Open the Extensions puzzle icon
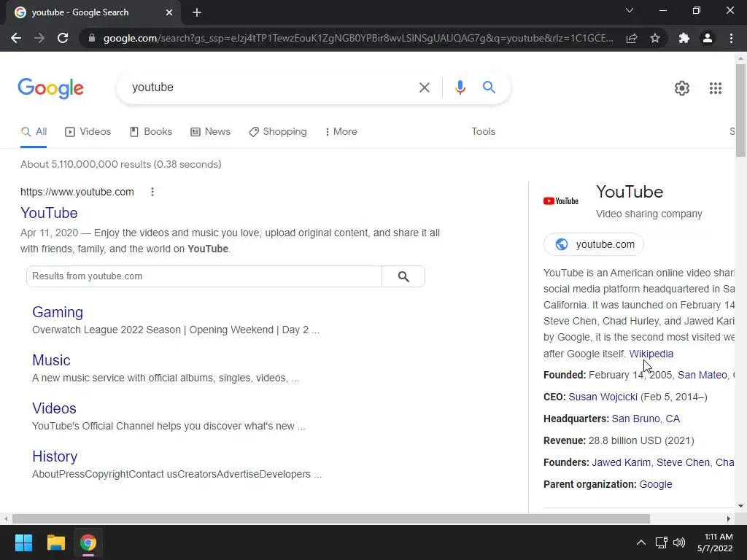Viewport: 747px width, 560px height. pyautogui.click(x=684, y=38)
